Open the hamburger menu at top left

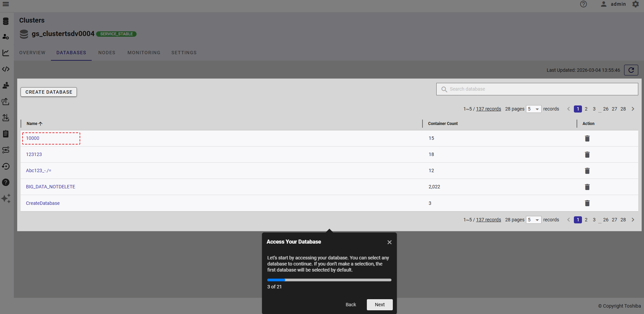(x=6, y=4)
